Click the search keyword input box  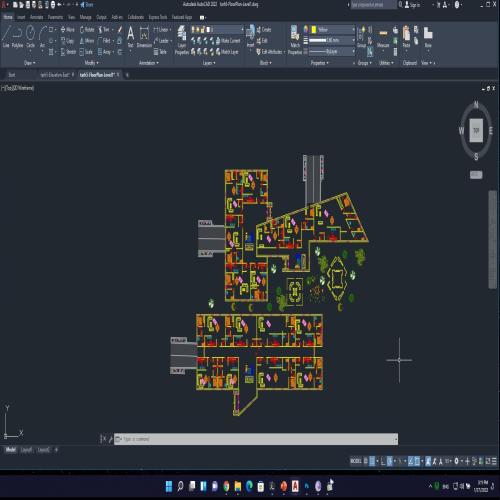tap(374, 5)
